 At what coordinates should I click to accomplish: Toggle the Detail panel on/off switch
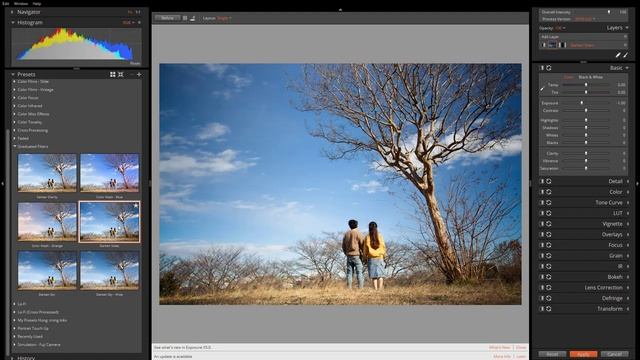542,181
